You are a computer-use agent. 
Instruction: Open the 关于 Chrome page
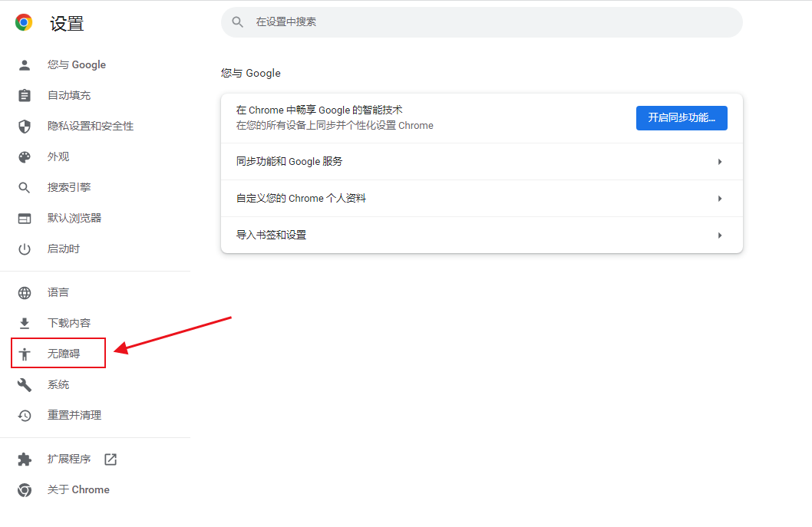click(x=78, y=489)
